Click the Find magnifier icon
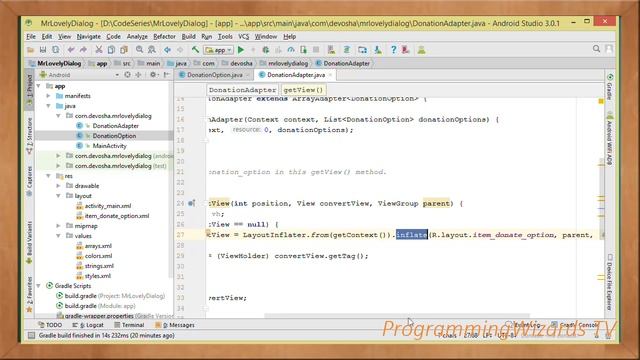The width and height of the screenshot is (640, 360). pos(140,50)
